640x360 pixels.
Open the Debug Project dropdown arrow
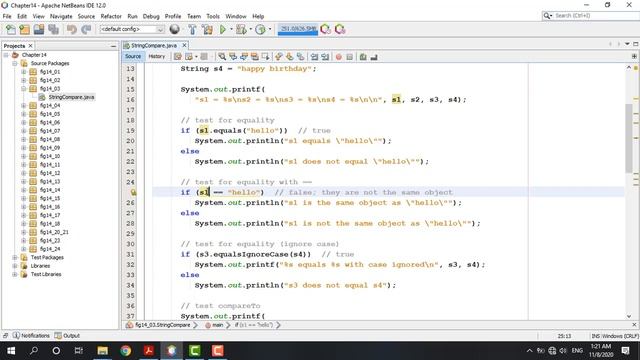coord(250,29)
